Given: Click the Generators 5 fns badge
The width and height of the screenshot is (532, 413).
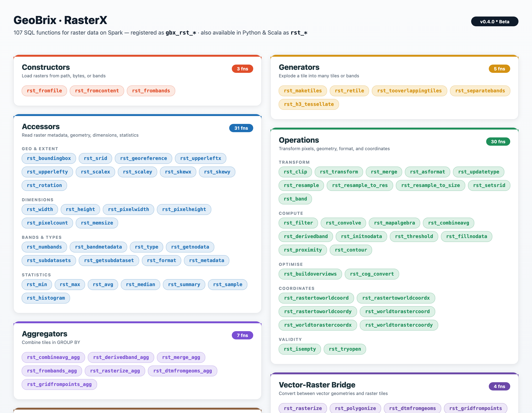Looking at the screenshot, I should pos(499,69).
